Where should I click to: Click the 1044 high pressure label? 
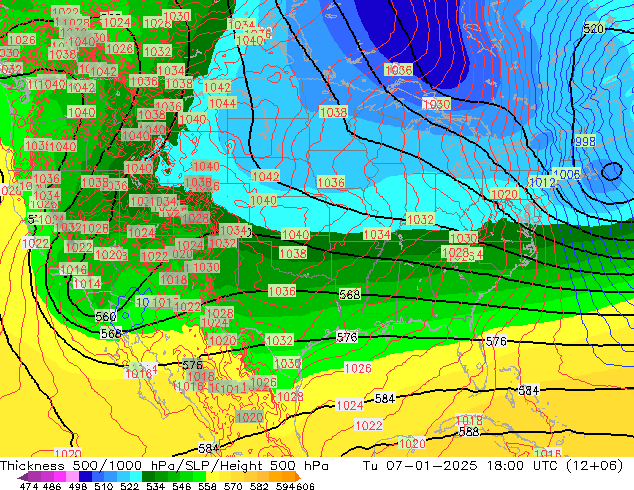(x=222, y=104)
